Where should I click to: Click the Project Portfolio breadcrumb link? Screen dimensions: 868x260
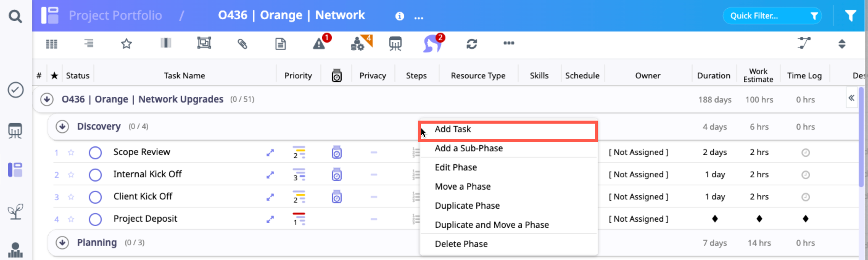point(115,15)
